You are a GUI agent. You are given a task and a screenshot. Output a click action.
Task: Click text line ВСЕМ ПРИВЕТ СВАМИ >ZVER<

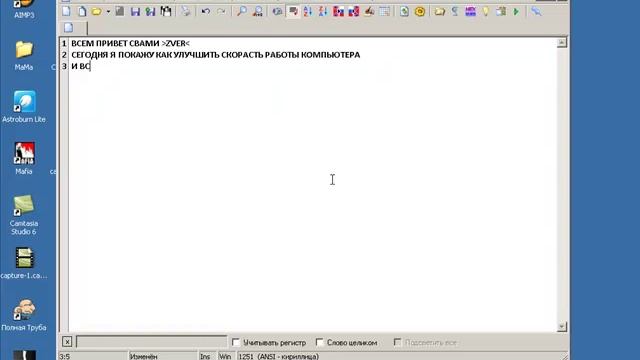(130, 43)
